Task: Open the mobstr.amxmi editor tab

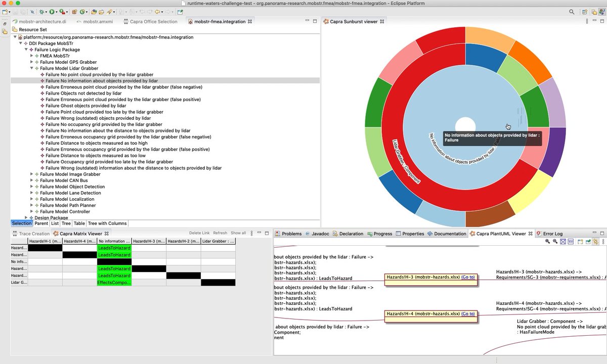Action: (95, 22)
